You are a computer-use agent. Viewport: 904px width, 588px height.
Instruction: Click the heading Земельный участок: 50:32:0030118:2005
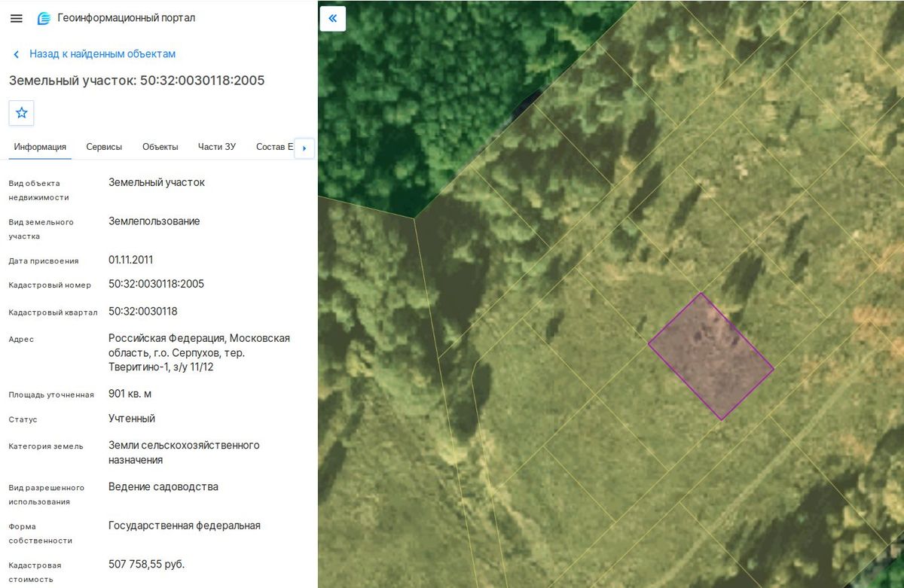pyautogui.click(x=137, y=81)
